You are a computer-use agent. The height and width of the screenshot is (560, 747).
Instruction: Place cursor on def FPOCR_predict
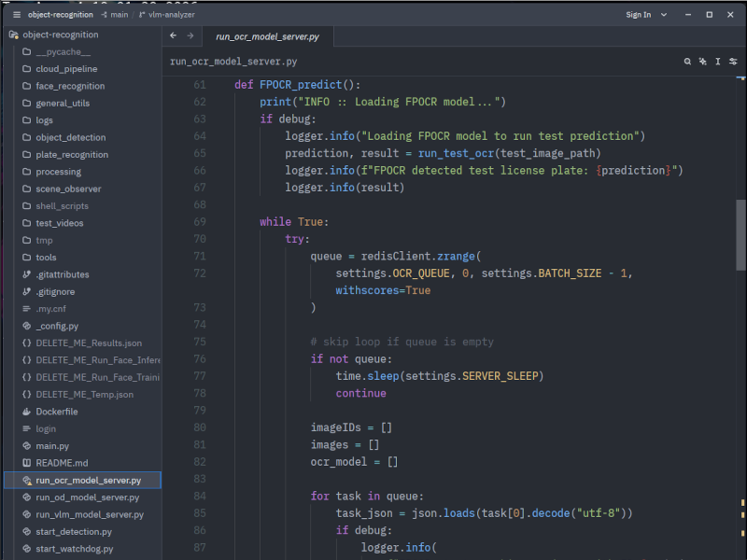tap(297, 85)
